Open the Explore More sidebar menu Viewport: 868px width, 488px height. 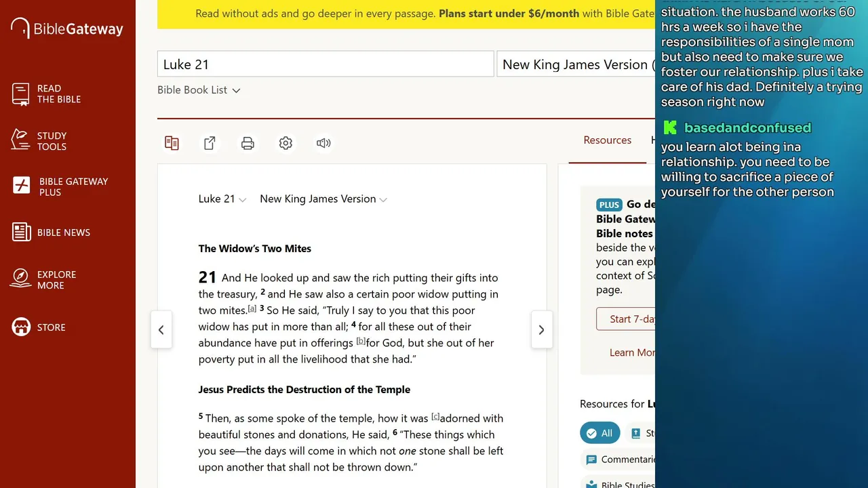tap(43, 280)
